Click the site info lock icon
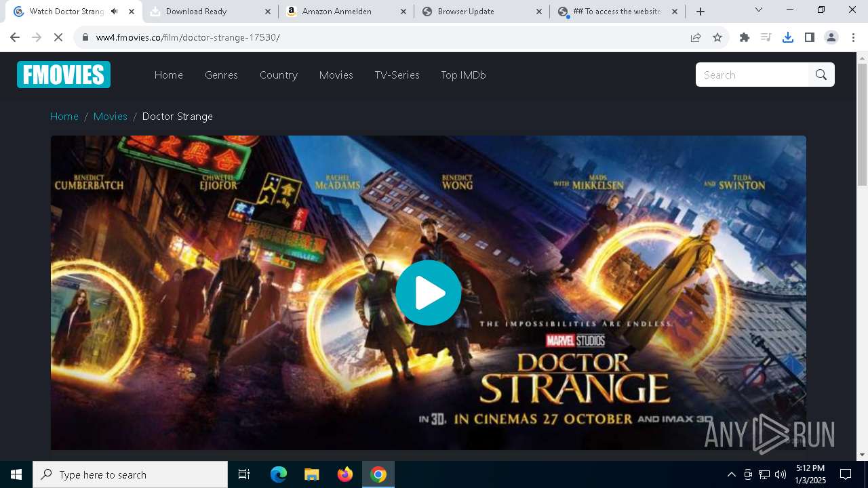Screen dimensions: 868x488 tap(85, 37)
